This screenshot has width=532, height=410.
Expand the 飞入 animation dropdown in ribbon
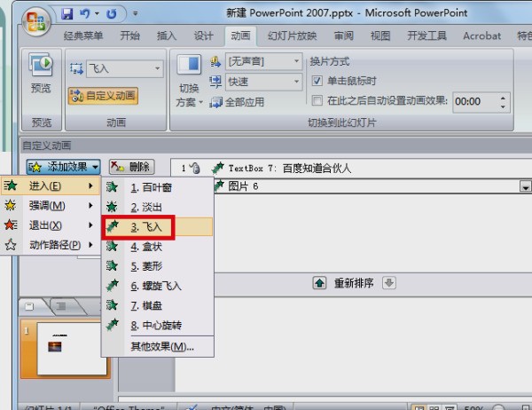pyautogui.click(x=158, y=67)
